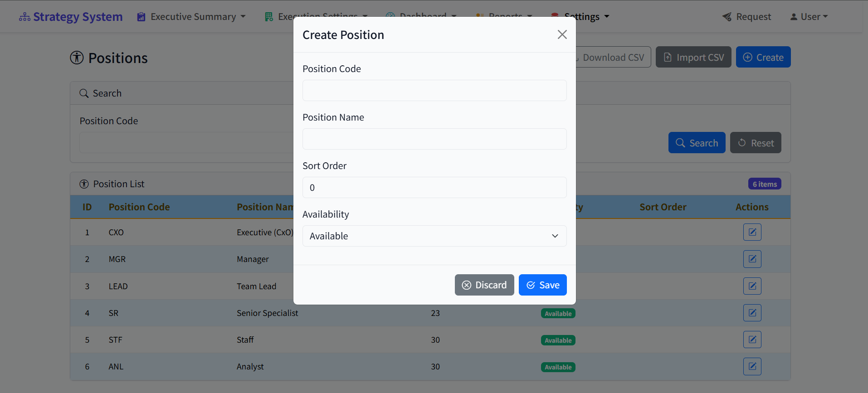
Task: Click the Create Position dialog title
Action: (x=343, y=35)
